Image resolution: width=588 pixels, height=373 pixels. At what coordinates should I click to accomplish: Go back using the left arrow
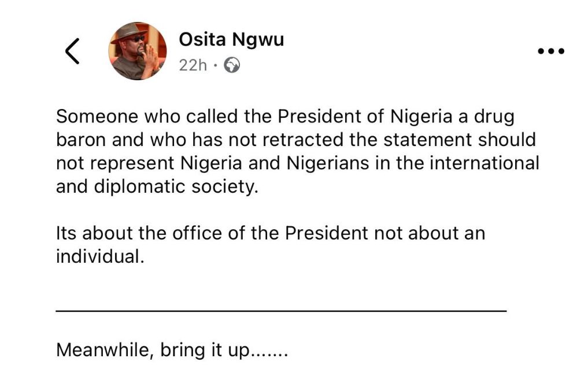pos(72,51)
